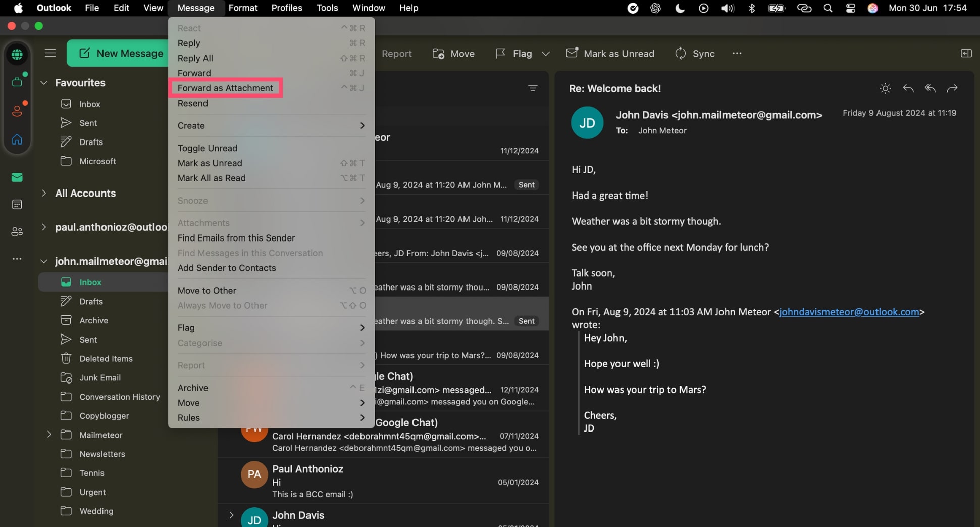Click the Reply All arrow icon in reading pane

point(930,88)
